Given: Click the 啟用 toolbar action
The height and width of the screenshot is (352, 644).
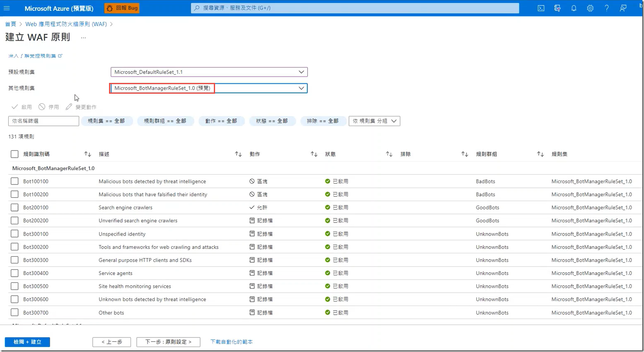Looking at the screenshot, I should pos(22,107).
